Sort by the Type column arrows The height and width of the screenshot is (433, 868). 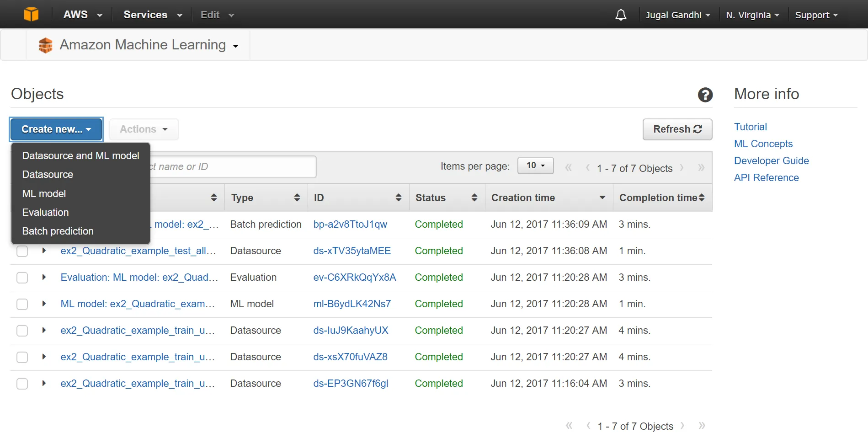click(x=297, y=198)
